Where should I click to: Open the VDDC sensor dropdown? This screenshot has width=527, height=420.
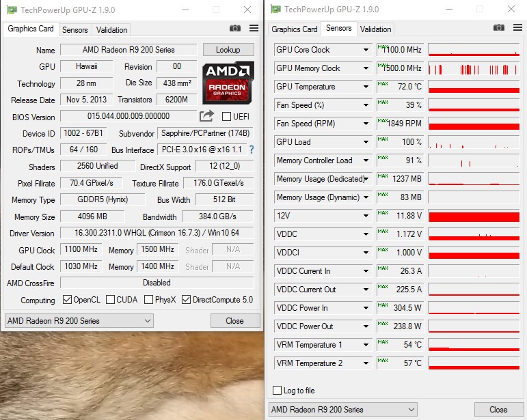[x=366, y=234]
